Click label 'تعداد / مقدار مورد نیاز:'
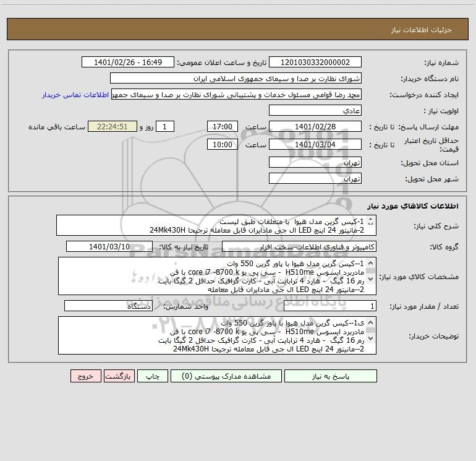 (424, 307)
